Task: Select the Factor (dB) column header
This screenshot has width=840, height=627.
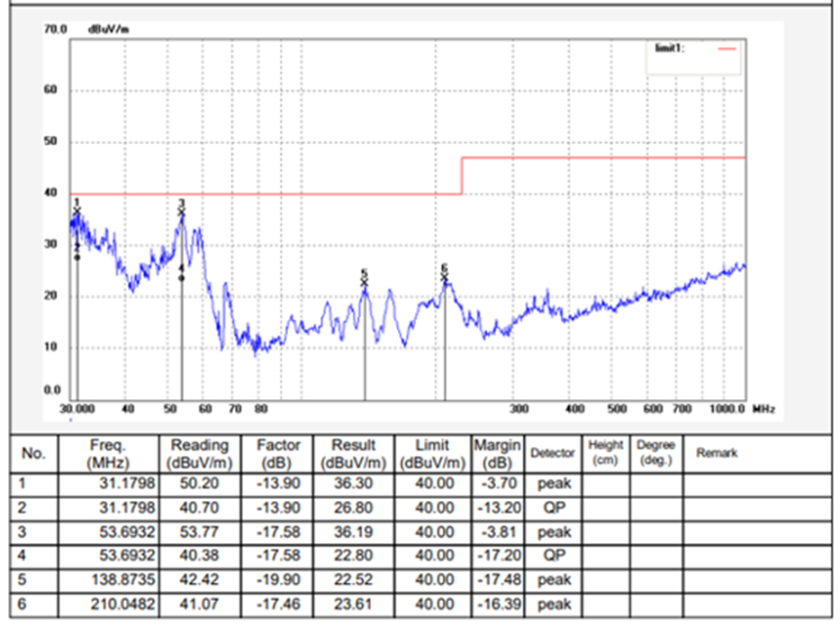Action: pos(278,454)
